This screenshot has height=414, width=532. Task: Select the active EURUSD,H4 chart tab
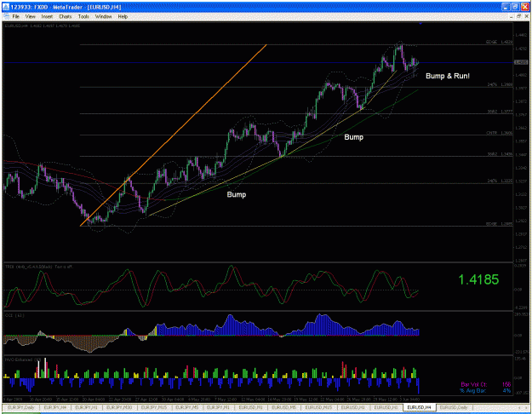click(419, 407)
